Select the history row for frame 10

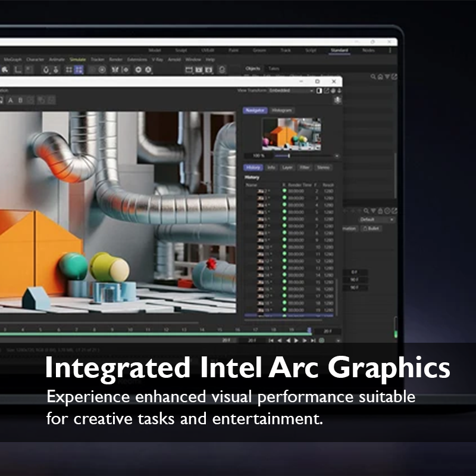point(289,247)
